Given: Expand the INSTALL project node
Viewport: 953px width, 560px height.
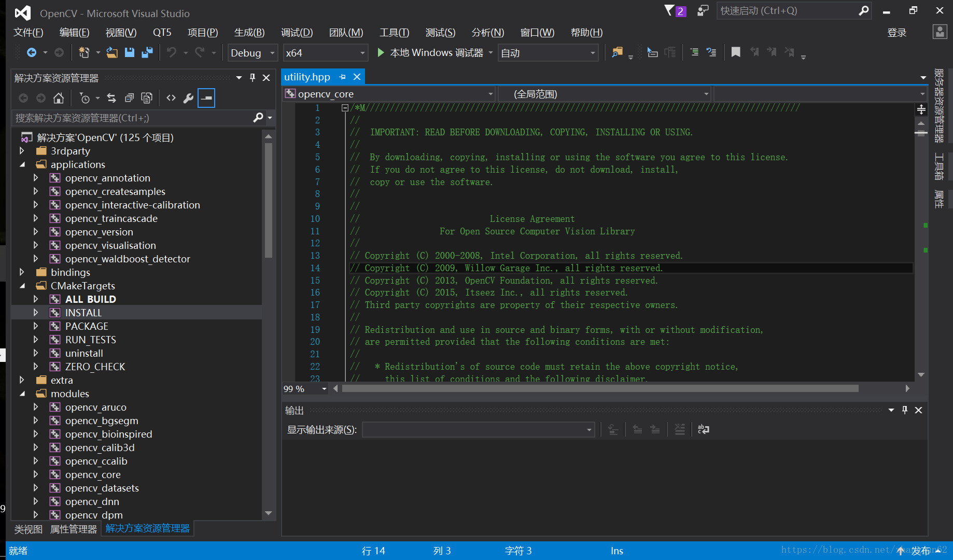Looking at the screenshot, I should pos(36,313).
